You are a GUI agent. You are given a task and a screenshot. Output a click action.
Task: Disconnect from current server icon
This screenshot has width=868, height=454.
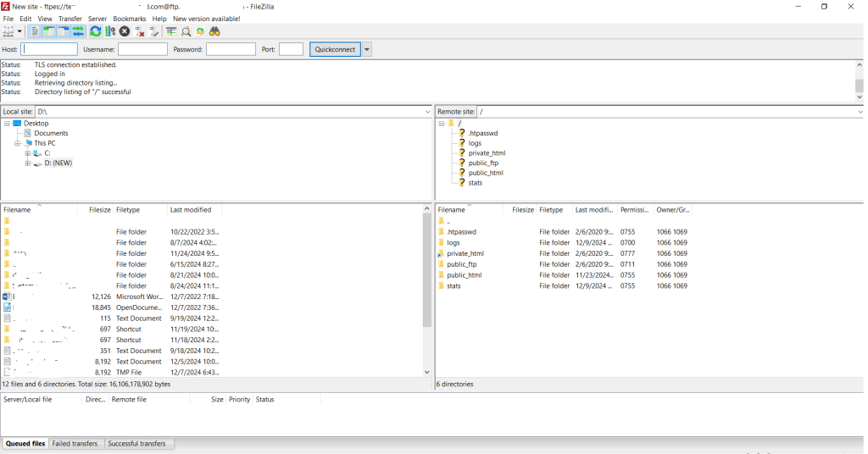pyautogui.click(x=140, y=31)
